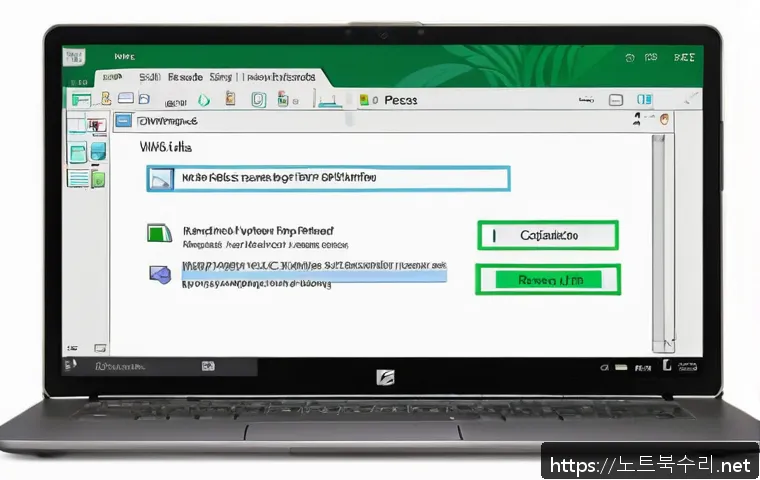Click the blue-bordered text field
Viewport: 760px width, 480px height.
pos(328,178)
